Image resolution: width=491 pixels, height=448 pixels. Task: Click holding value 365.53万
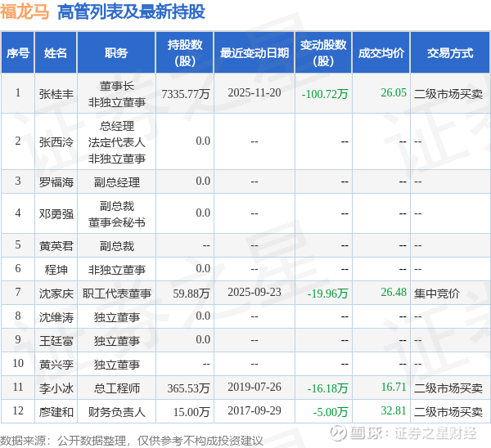(x=188, y=388)
